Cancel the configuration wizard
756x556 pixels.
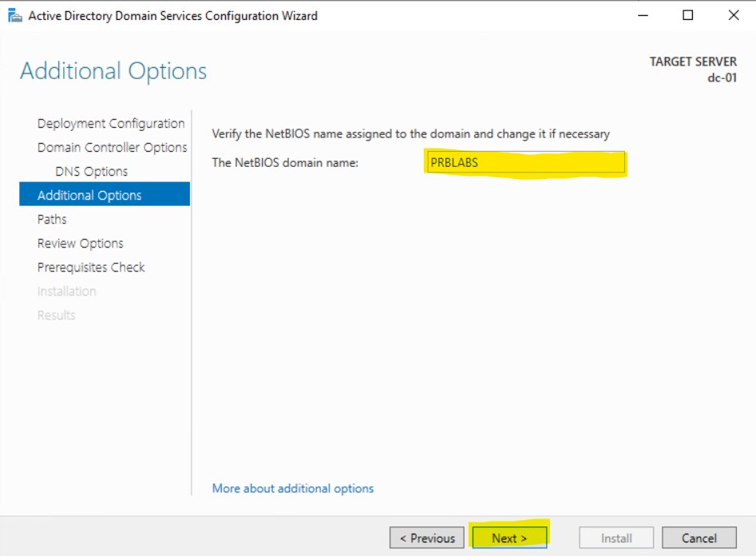pos(699,538)
